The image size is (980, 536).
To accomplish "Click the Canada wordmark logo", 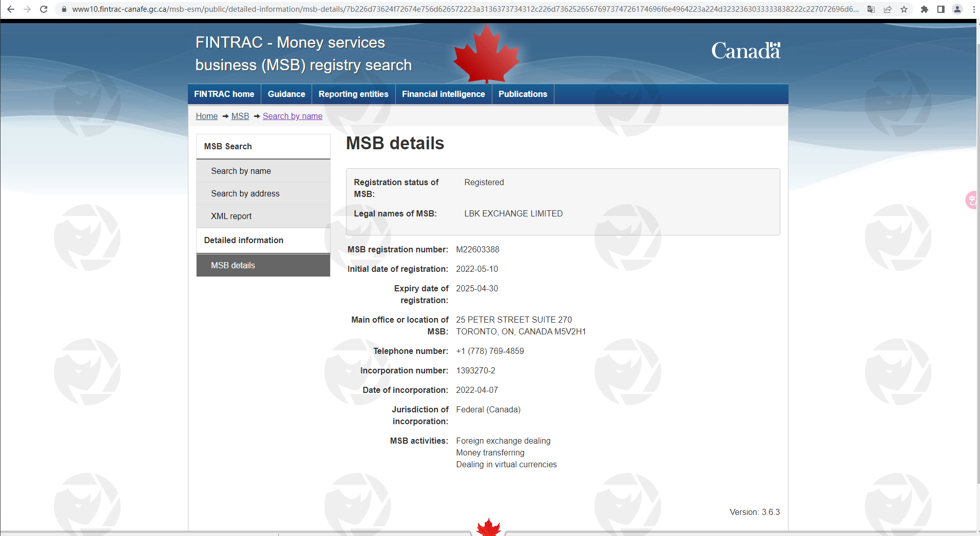I will [745, 51].
